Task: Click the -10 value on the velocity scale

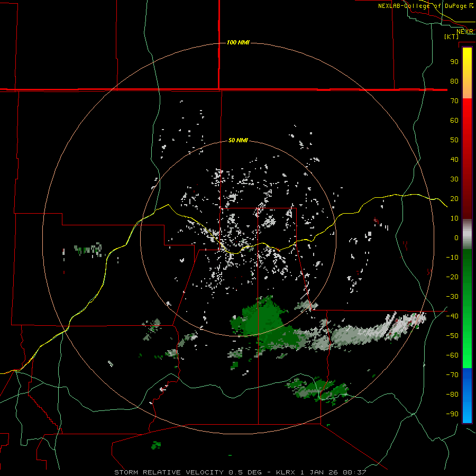Action: point(452,258)
